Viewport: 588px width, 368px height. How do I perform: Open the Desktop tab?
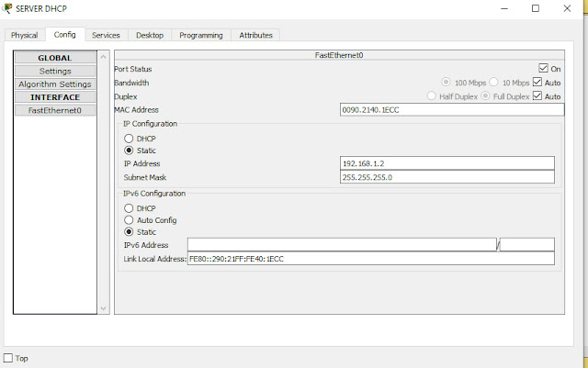coord(150,35)
